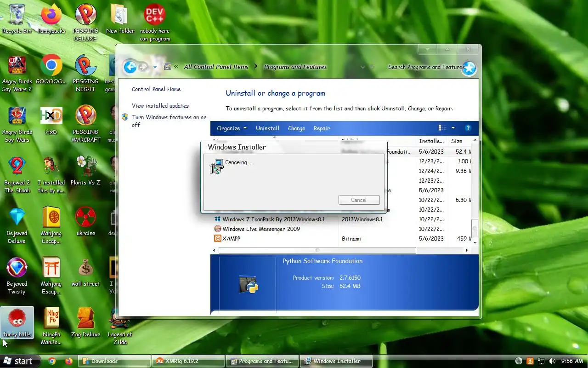This screenshot has width=588, height=368.
Task: Click the list scroll down arrow
Action: tap(475, 242)
